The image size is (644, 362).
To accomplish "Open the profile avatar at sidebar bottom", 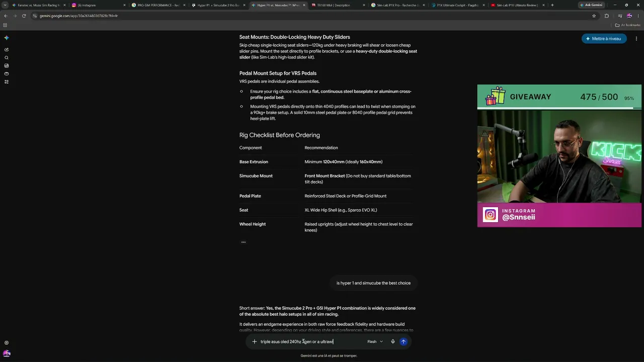I will coord(7,353).
